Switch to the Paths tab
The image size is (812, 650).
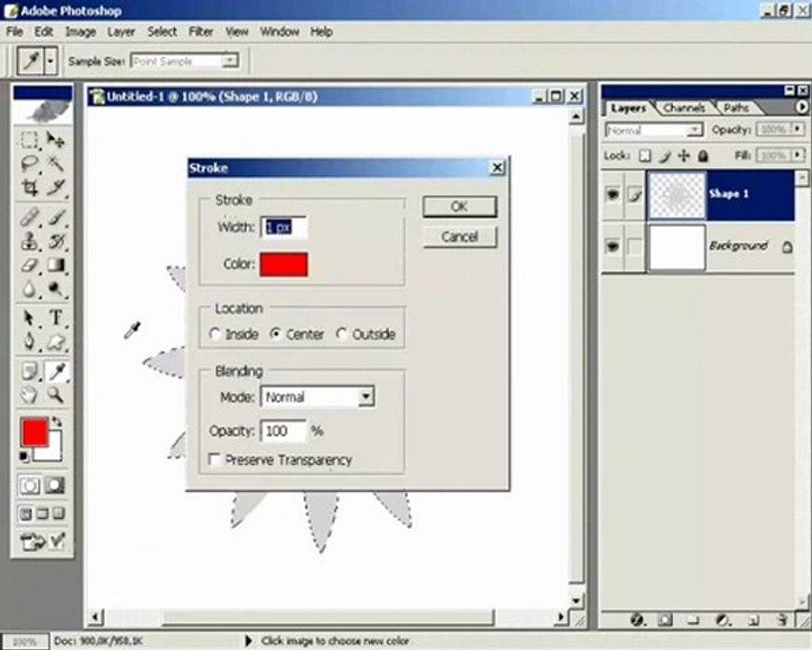point(736,107)
